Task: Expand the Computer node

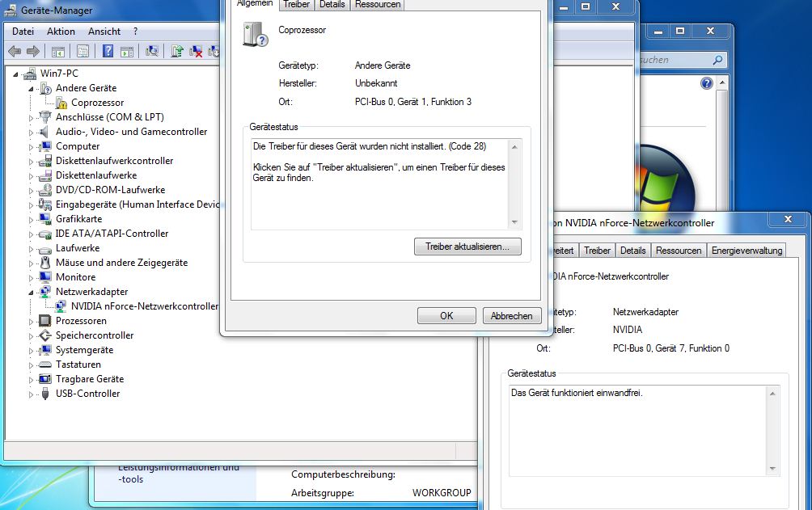Action: (x=31, y=146)
